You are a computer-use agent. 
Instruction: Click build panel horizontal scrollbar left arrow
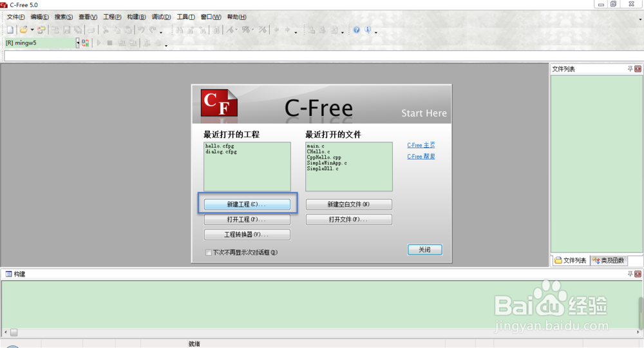(5, 332)
